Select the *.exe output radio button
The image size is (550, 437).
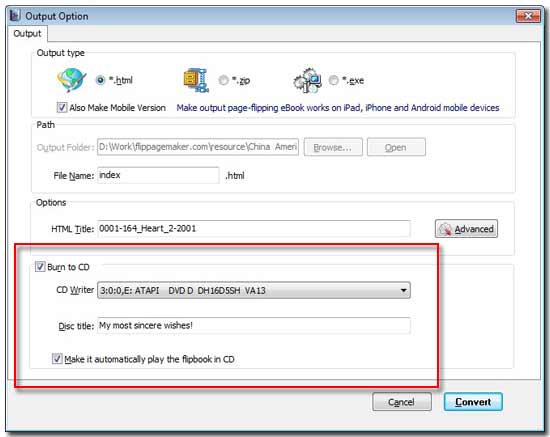(334, 80)
